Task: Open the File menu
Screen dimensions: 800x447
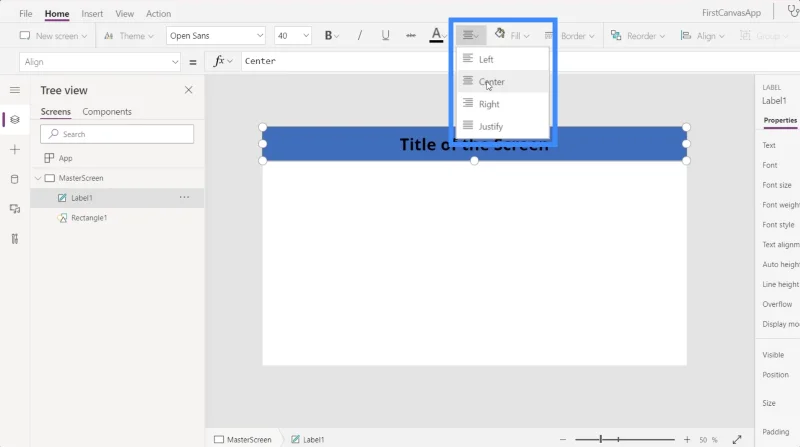Action: [x=26, y=14]
